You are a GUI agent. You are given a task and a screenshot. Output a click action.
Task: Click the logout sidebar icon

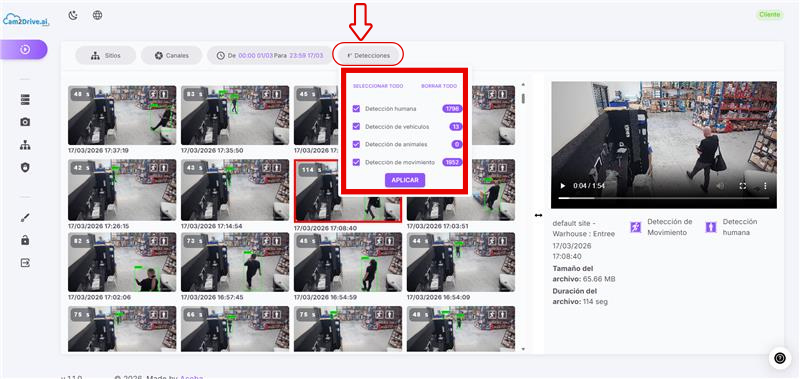pos(25,263)
